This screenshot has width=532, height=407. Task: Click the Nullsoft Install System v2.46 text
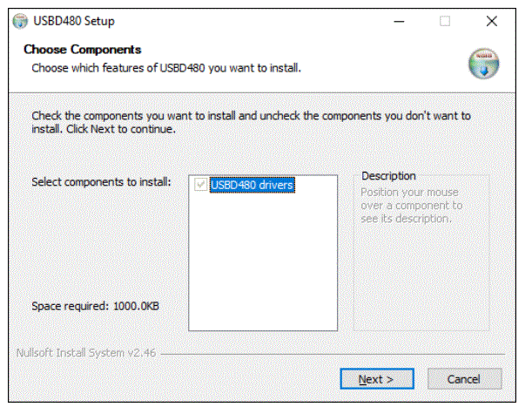tap(86, 353)
